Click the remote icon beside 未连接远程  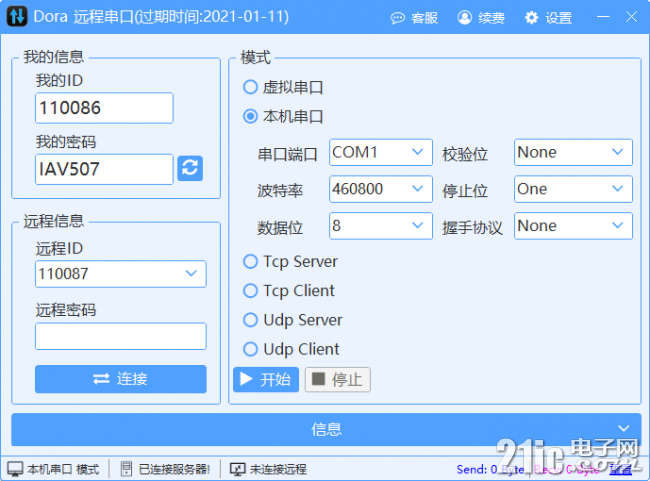(238, 469)
